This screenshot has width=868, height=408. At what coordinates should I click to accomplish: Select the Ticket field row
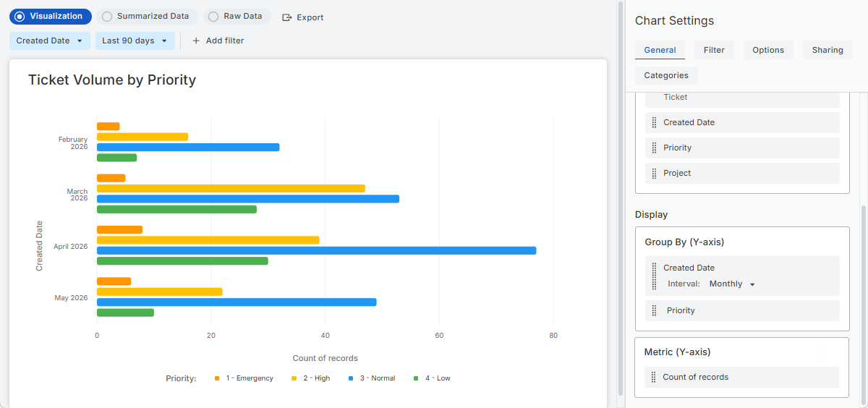click(742, 100)
